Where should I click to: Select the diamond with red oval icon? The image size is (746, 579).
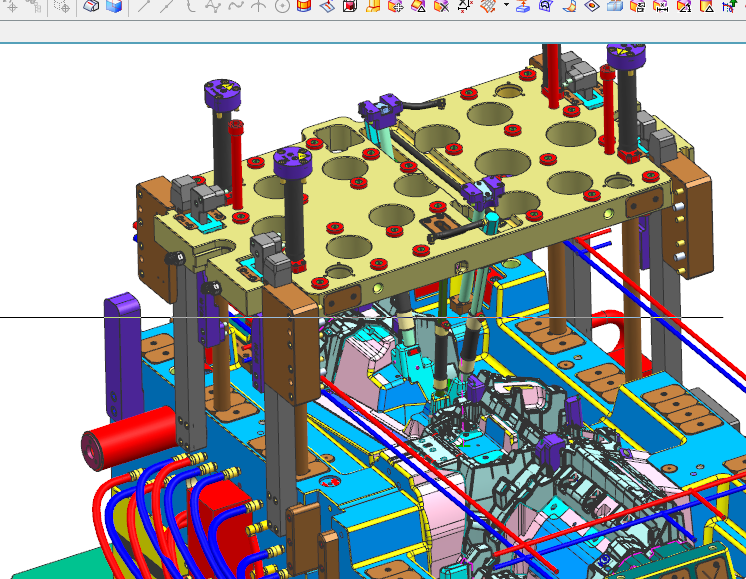pos(592,6)
